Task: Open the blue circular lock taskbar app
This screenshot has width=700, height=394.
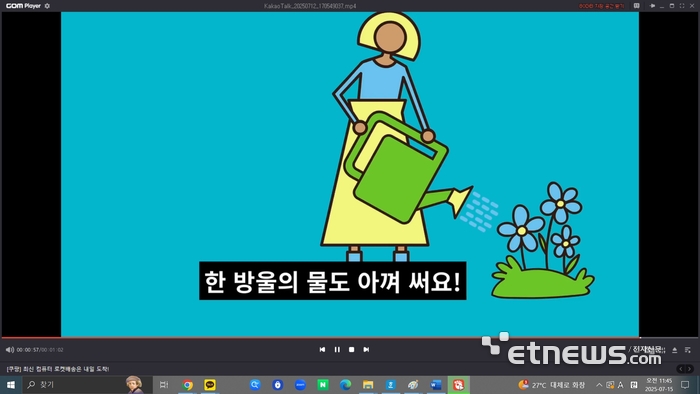Action: 278,385
